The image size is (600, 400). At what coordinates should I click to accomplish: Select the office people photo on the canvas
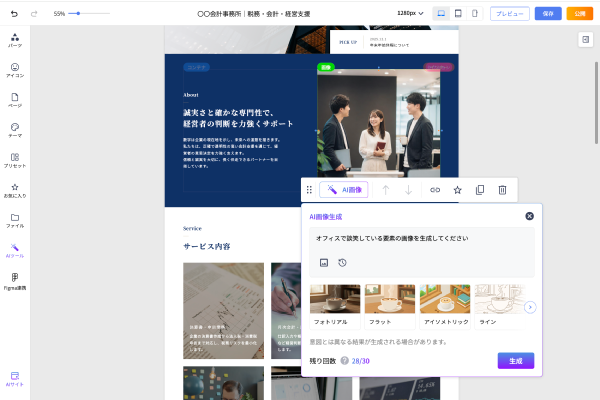pyautogui.click(x=378, y=123)
